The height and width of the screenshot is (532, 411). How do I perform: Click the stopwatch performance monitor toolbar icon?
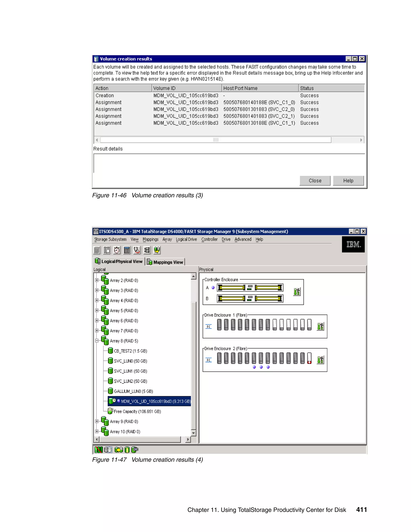point(117,250)
